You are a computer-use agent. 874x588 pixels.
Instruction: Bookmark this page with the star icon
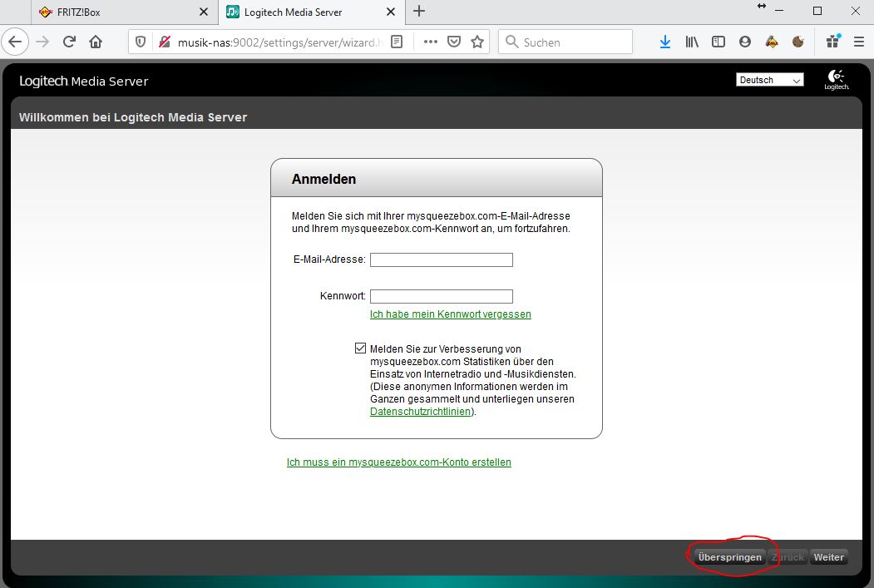[x=477, y=42]
